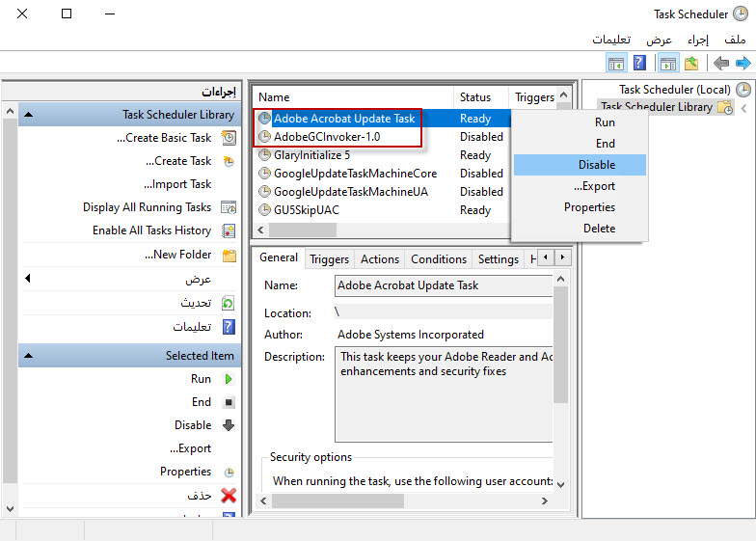Screen dimensions: 756x541
Task: Click the green Run play icon
Action: [x=229, y=379]
